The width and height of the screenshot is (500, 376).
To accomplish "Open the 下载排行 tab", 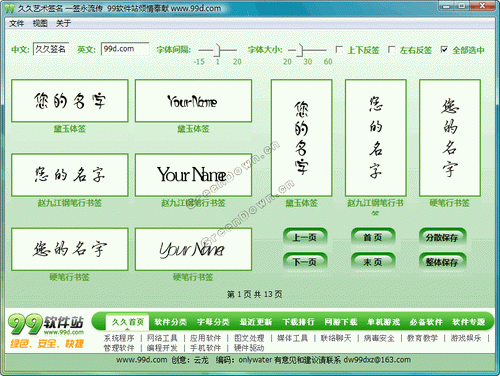I will click(x=298, y=322).
